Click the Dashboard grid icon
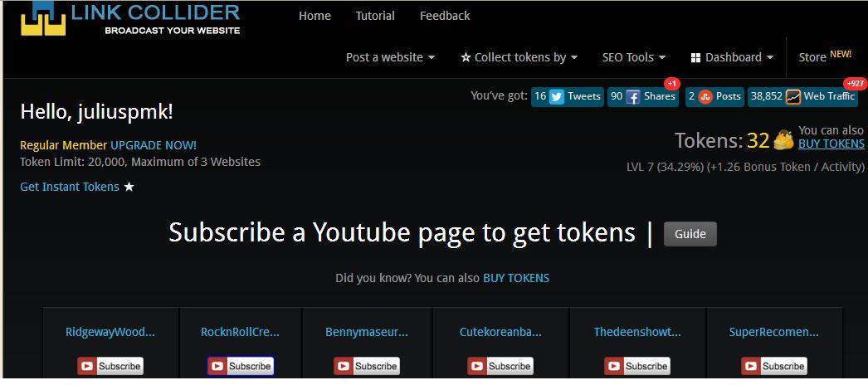The image size is (868, 385). click(696, 57)
